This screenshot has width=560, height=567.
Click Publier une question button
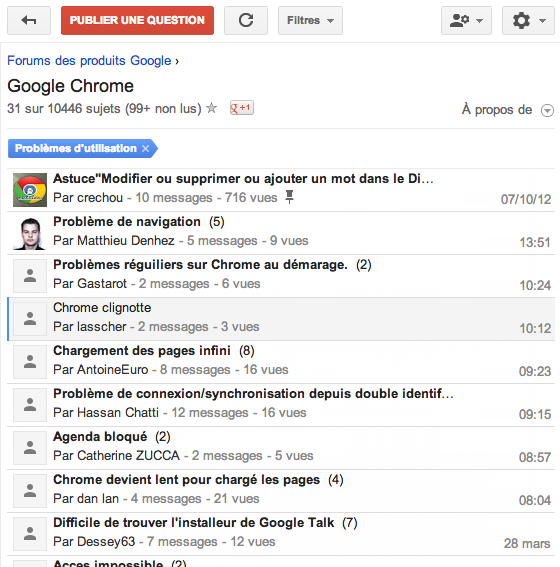coord(137,20)
